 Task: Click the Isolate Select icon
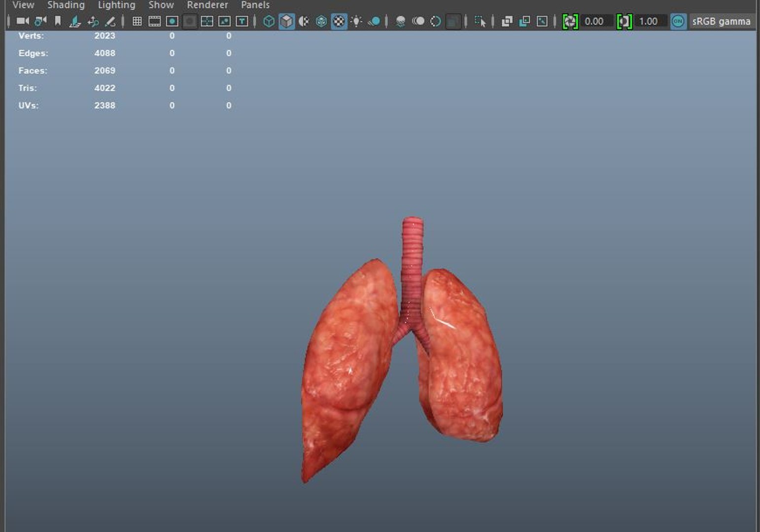coord(480,21)
